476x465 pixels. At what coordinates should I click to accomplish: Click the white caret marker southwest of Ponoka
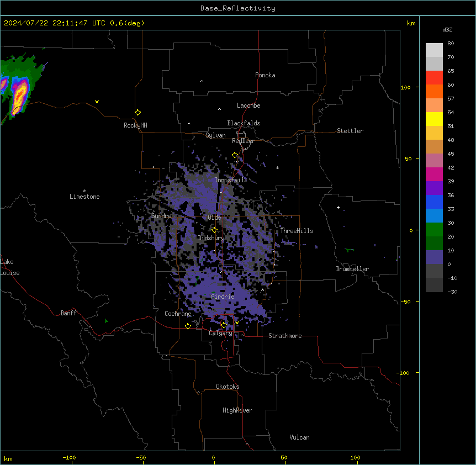(202, 81)
